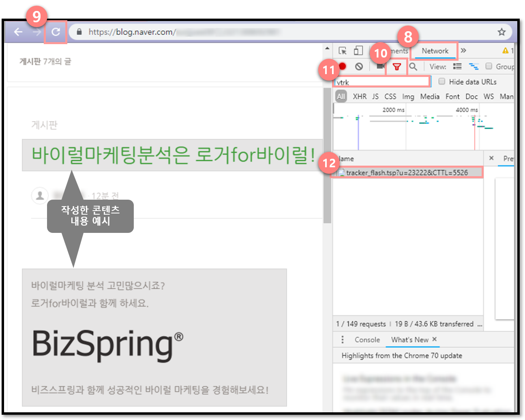Click the browser forward arrow

[x=37, y=32]
